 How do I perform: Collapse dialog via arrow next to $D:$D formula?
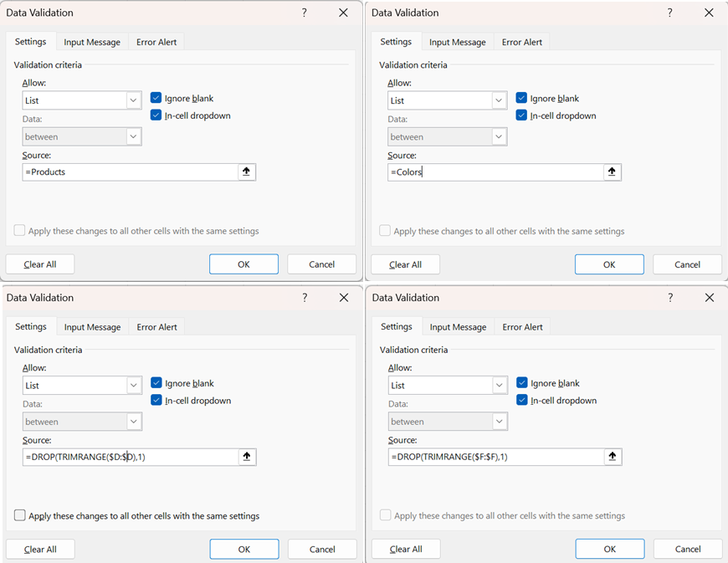247,457
